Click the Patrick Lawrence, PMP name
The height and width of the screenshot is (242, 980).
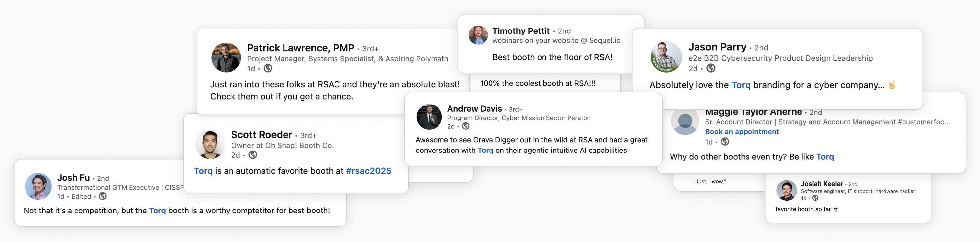[300, 48]
